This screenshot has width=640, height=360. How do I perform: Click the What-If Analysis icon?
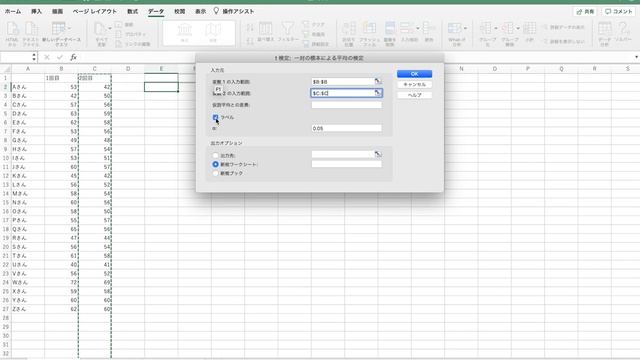point(454,29)
